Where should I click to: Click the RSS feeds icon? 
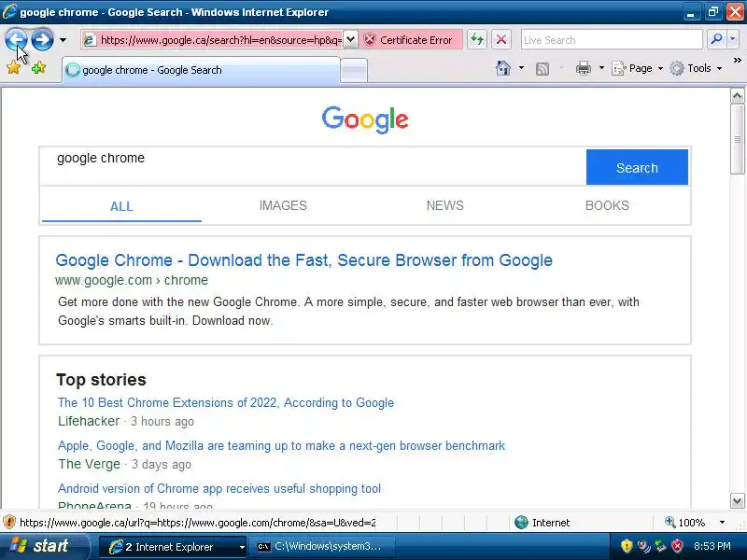543,69
